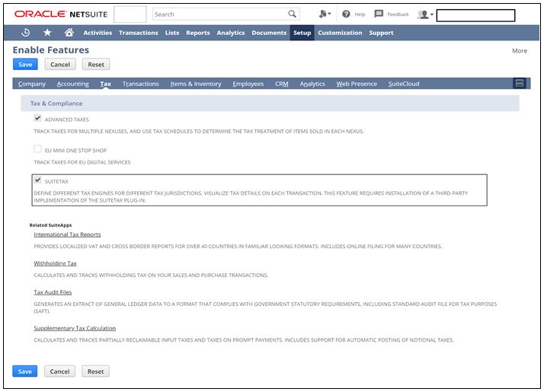
Task: Uncheck the Advanced Taxes checkbox
Action: pos(37,118)
